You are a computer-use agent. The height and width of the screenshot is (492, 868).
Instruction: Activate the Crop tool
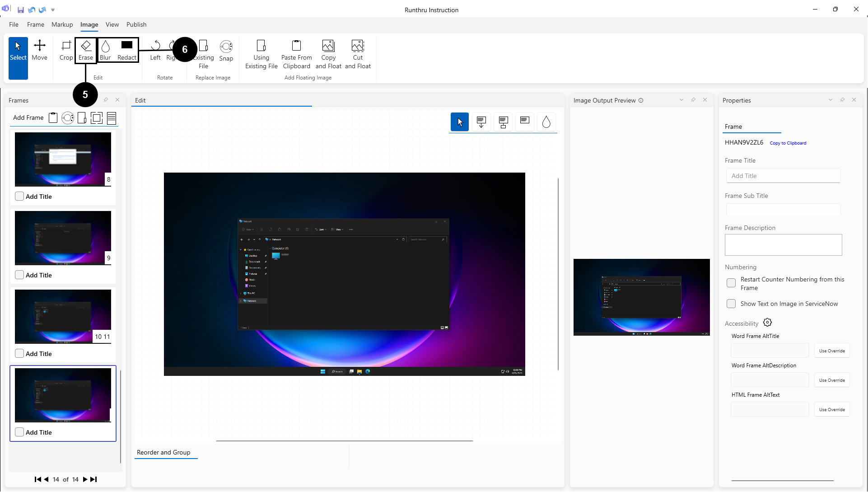(x=66, y=50)
